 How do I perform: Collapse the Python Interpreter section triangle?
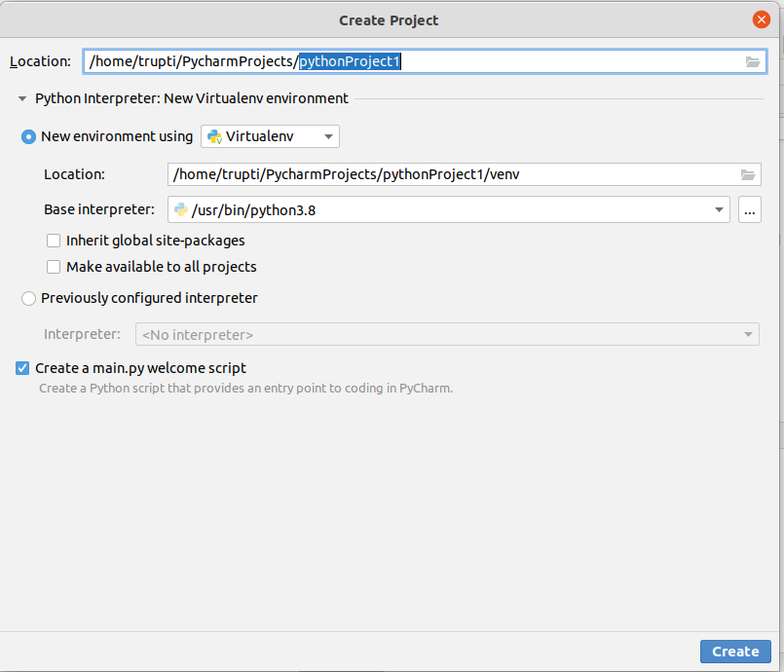[22, 98]
